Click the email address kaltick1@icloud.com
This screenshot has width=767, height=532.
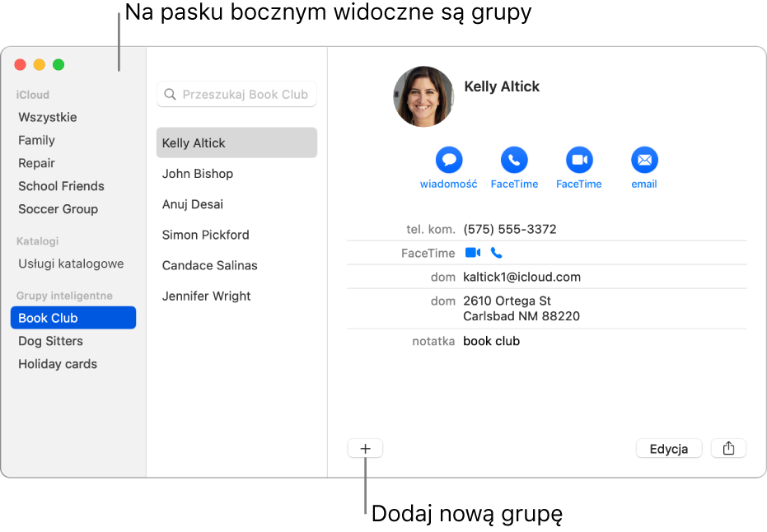coord(522,278)
